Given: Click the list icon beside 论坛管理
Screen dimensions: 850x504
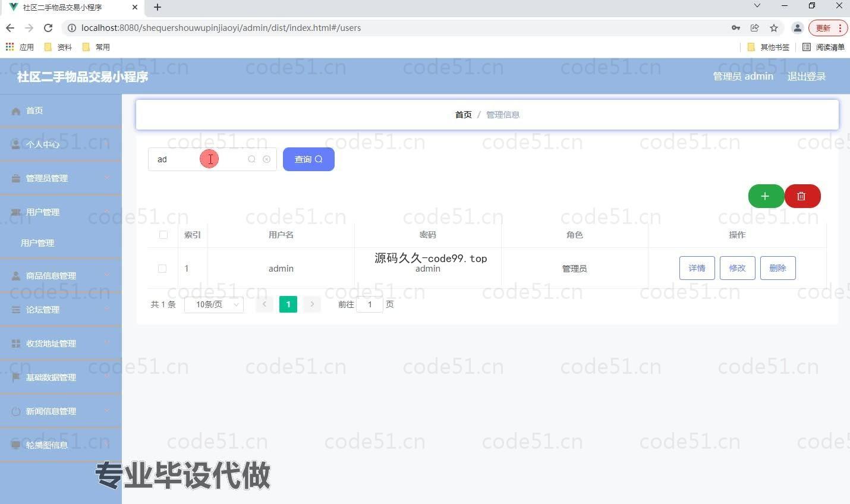Looking at the screenshot, I should [x=16, y=310].
